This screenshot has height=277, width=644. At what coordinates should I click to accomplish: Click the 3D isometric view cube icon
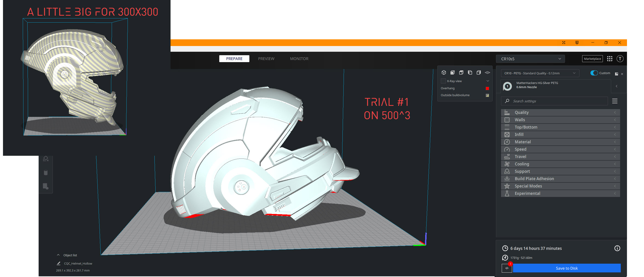(x=444, y=72)
